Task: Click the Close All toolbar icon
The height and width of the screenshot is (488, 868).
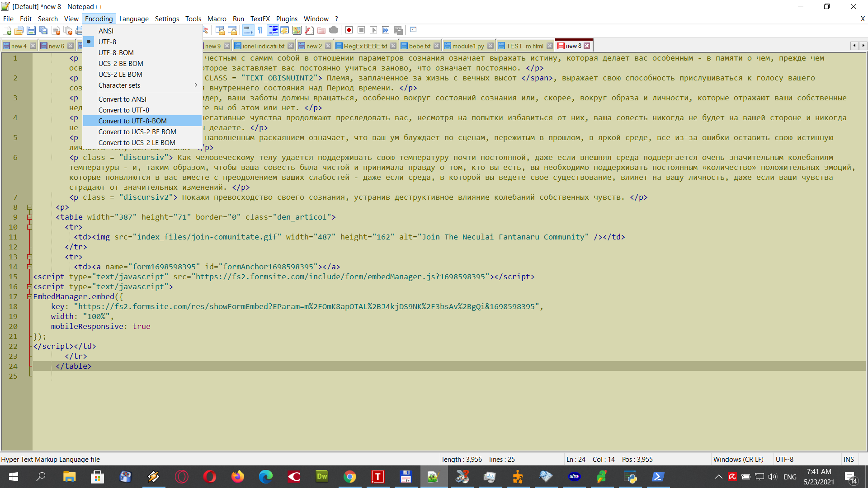Action: [68, 30]
